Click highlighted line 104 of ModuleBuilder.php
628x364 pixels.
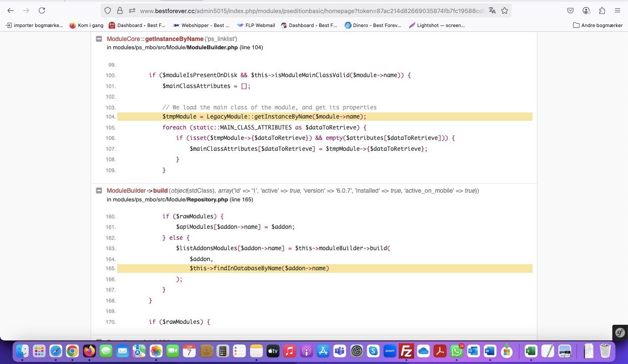[x=325, y=116]
